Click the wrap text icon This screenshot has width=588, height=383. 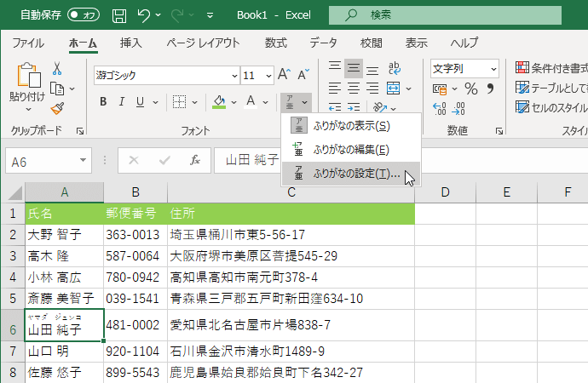pyautogui.click(x=394, y=68)
